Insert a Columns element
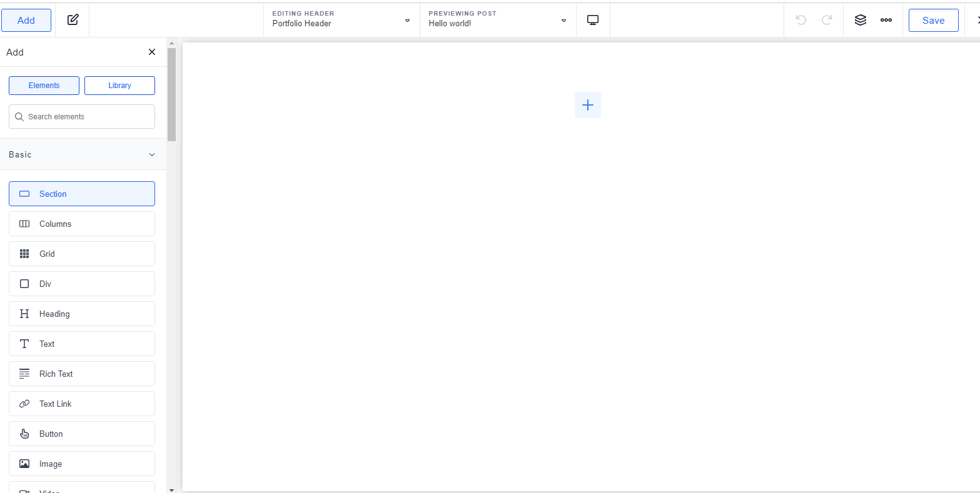This screenshot has height=493, width=980. point(82,224)
